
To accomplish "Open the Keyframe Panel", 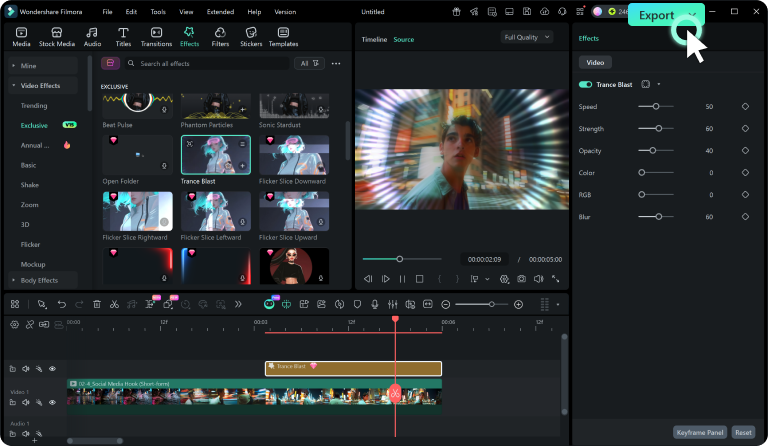I will (x=699, y=432).
